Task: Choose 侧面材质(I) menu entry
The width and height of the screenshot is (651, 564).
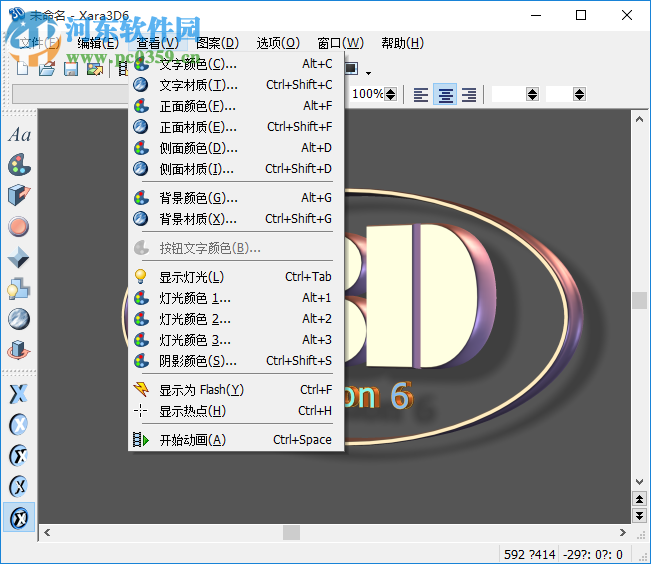Action: [x=236, y=169]
